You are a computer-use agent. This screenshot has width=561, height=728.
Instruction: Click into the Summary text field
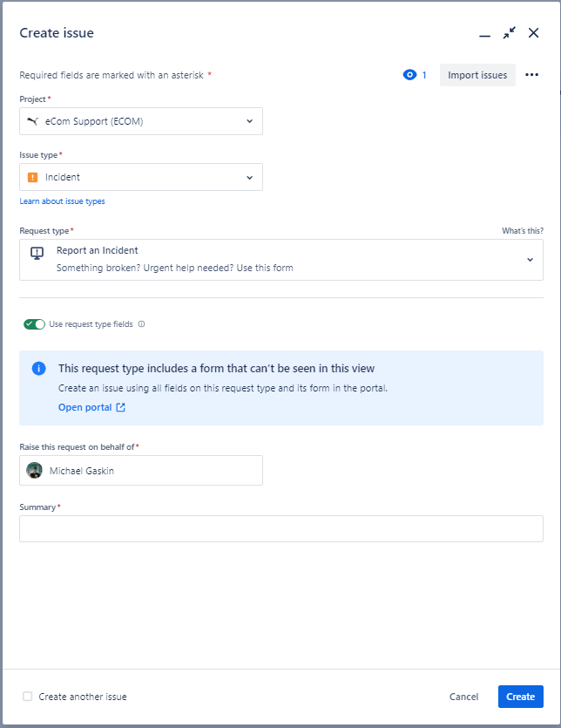281,528
